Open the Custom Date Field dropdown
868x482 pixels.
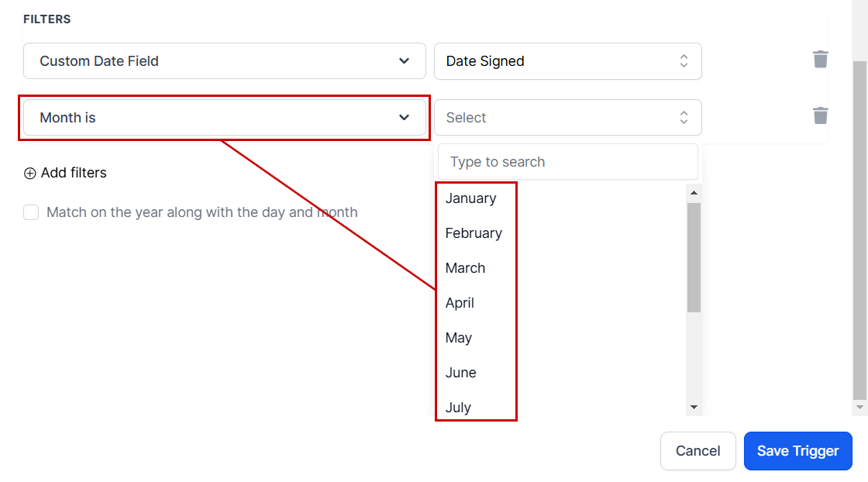(224, 61)
